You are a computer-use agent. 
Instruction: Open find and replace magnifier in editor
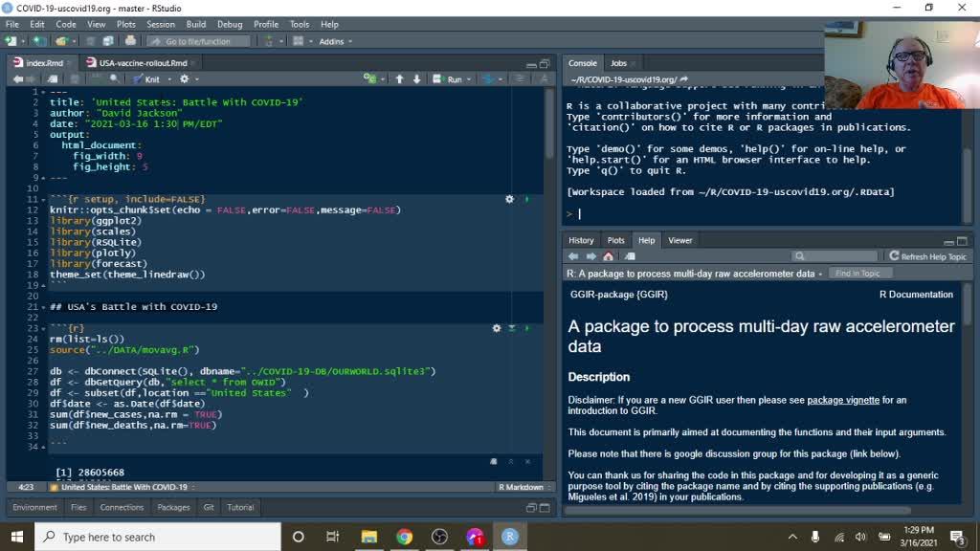pos(115,79)
